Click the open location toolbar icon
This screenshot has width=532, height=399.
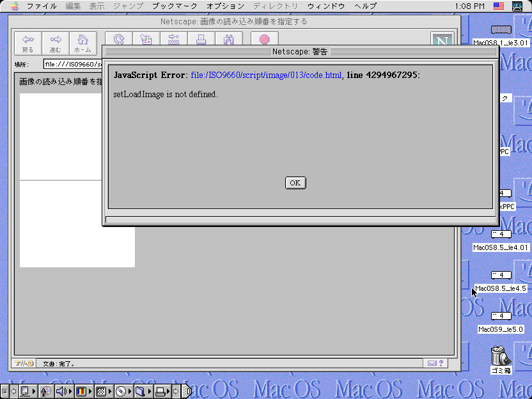(174, 39)
